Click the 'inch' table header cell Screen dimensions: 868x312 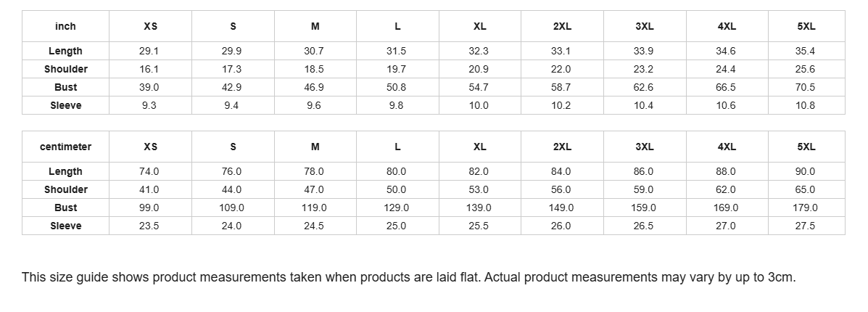(x=65, y=26)
